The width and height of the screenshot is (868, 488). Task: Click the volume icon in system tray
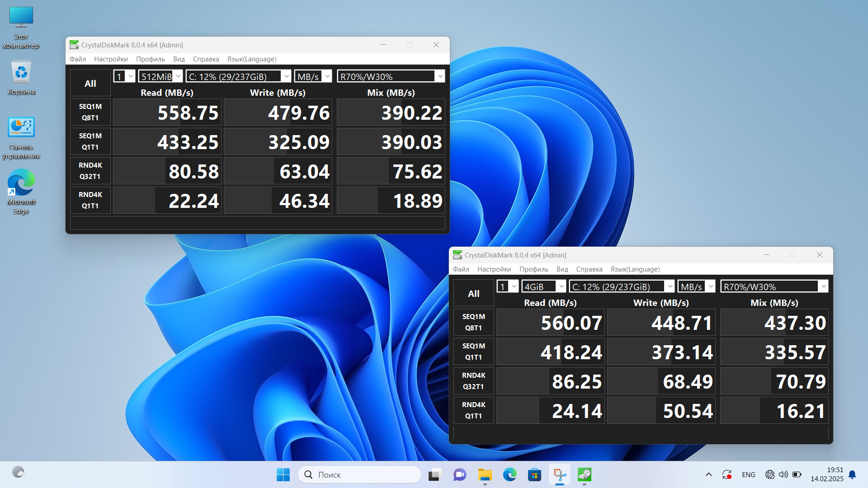click(783, 474)
